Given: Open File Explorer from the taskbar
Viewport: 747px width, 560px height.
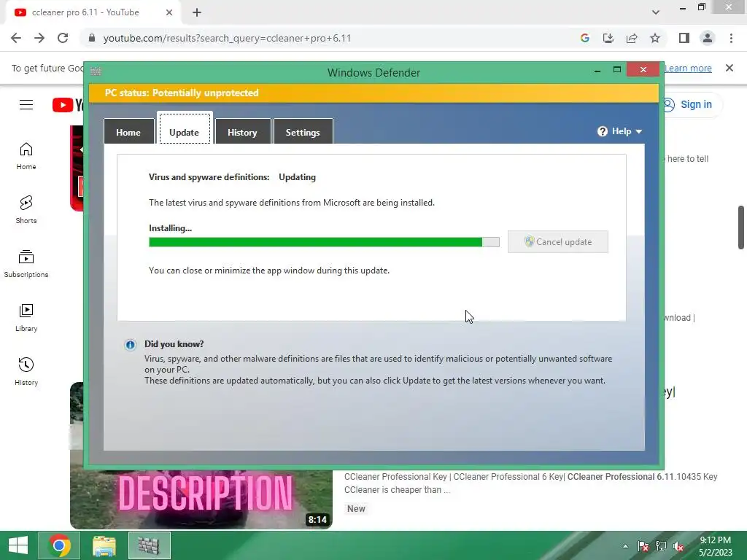Looking at the screenshot, I should 104,545.
